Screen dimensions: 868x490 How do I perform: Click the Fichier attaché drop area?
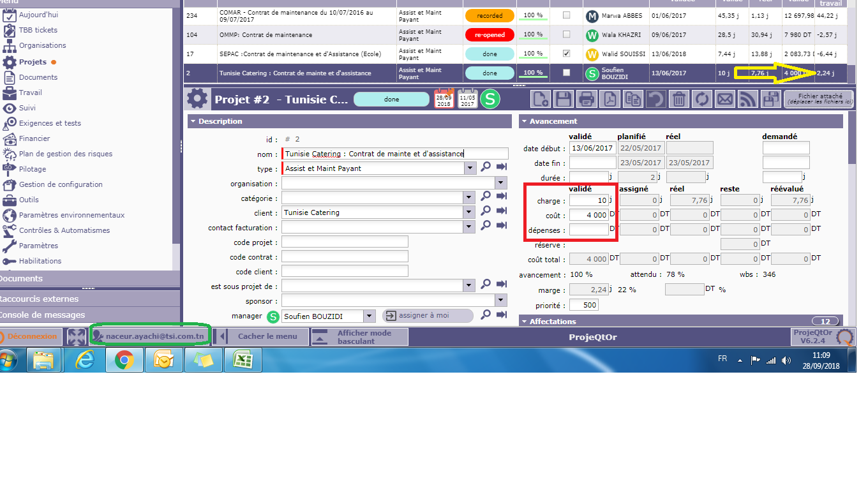(818, 99)
